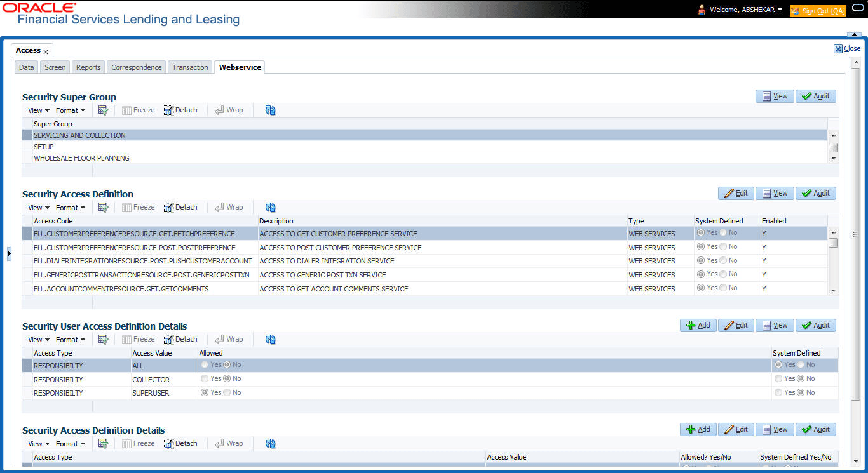
Task: Refresh the Security Access Definition table
Action: pos(271,208)
